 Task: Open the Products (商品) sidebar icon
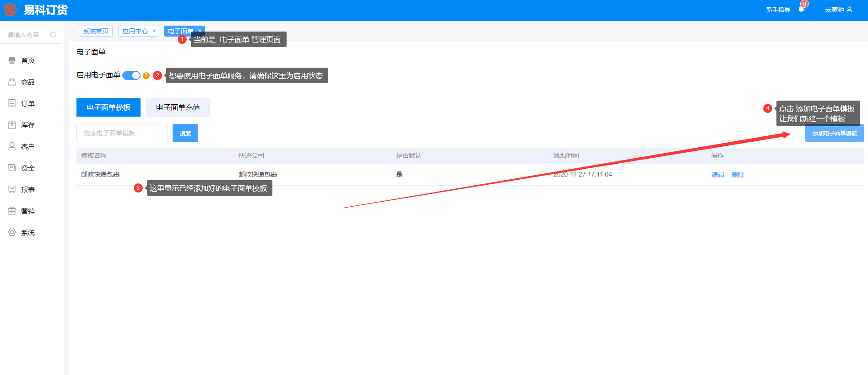[12, 82]
